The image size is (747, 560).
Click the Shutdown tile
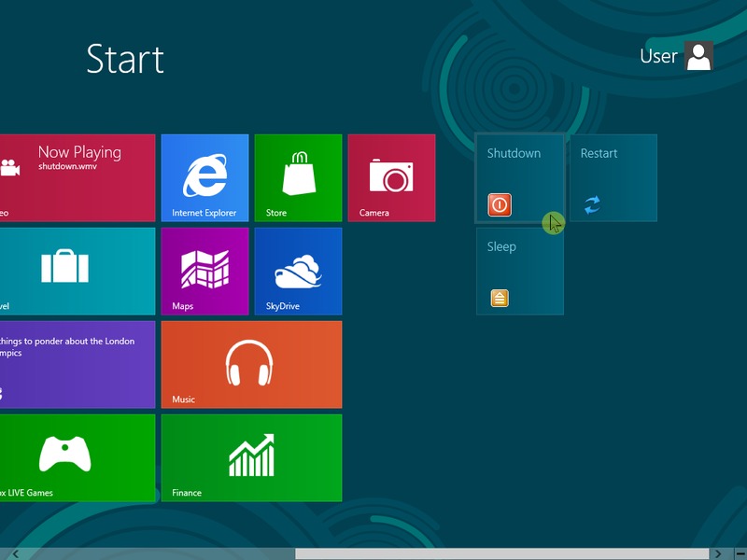click(519, 177)
